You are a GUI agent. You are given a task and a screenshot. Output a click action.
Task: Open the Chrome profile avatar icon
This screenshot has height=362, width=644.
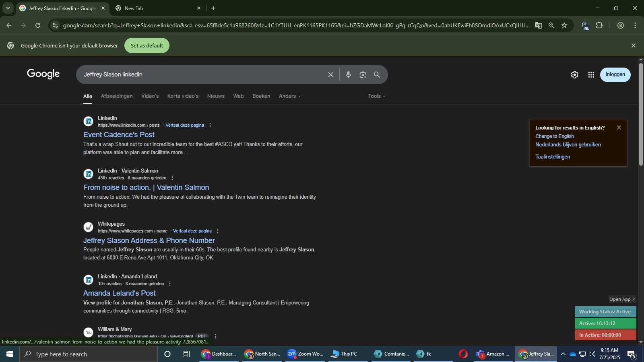click(620, 25)
